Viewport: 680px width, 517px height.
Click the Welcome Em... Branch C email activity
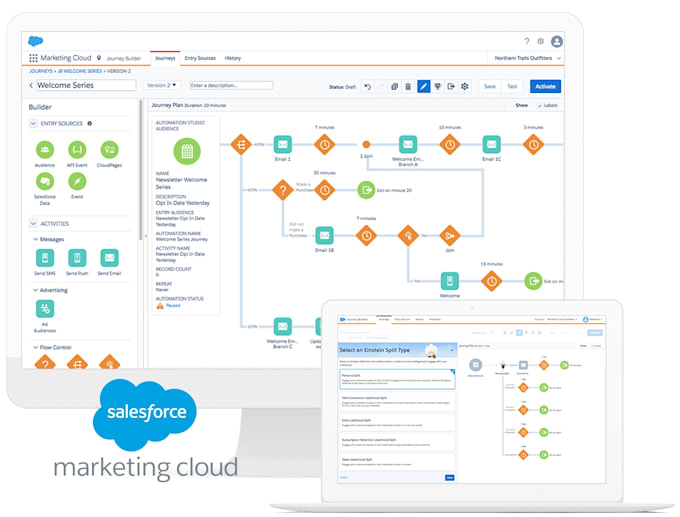[x=283, y=327]
